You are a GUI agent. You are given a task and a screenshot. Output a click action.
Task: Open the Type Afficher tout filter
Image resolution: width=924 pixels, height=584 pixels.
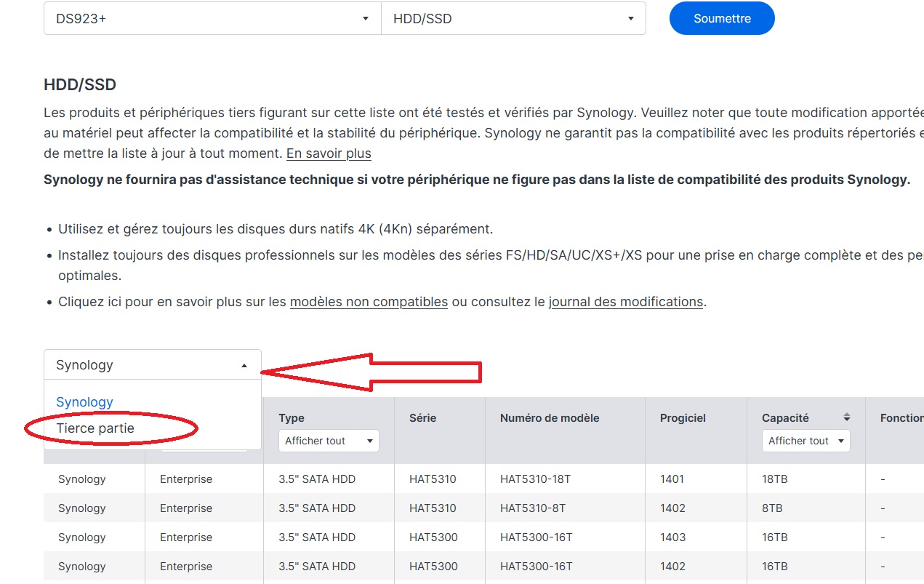(329, 441)
